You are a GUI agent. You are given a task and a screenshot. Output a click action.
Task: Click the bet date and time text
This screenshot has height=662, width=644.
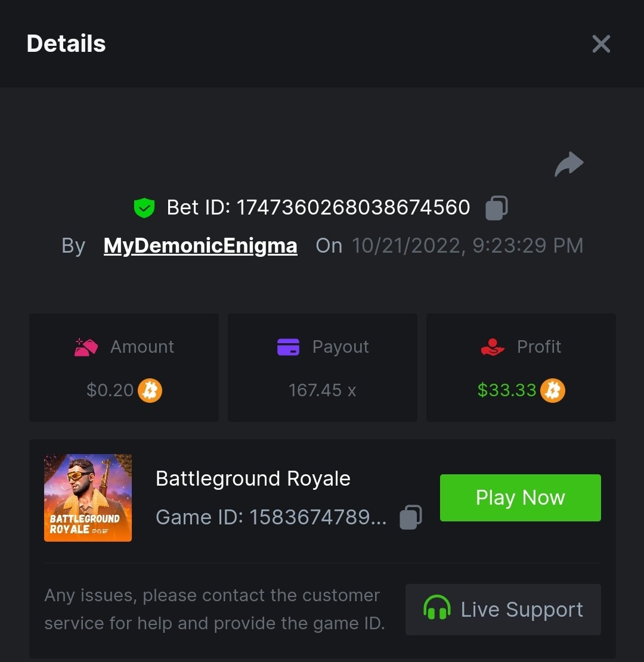click(x=467, y=245)
